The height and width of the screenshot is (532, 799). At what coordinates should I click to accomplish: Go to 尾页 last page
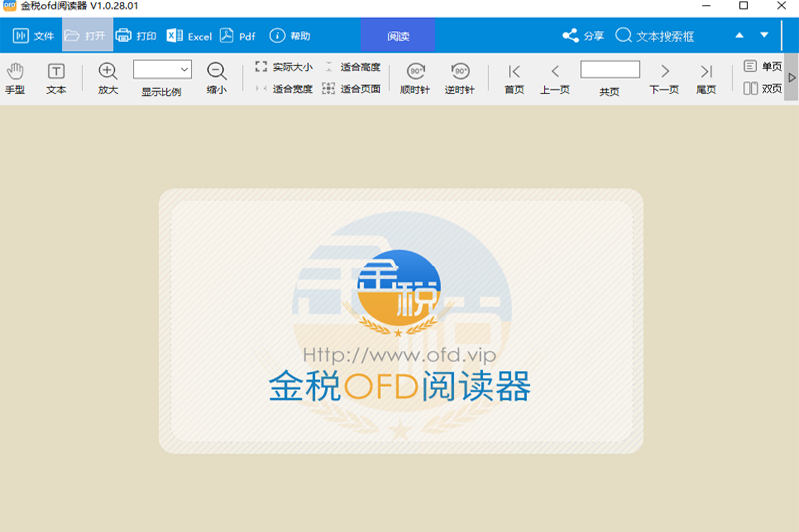pyautogui.click(x=706, y=78)
